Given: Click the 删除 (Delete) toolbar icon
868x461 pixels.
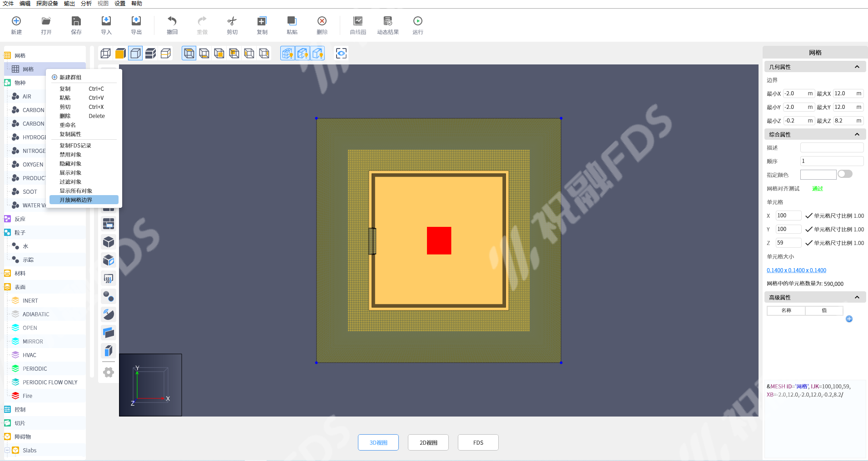Looking at the screenshot, I should pos(322,21).
